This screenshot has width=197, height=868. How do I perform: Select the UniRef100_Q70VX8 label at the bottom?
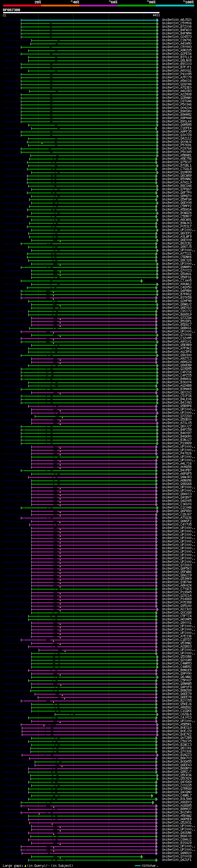tap(177, 856)
